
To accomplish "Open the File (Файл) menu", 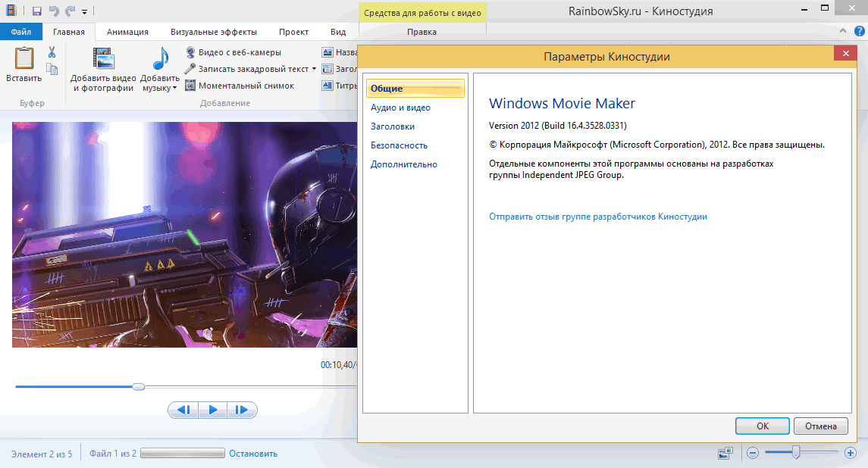I will click(x=21, y=32).
